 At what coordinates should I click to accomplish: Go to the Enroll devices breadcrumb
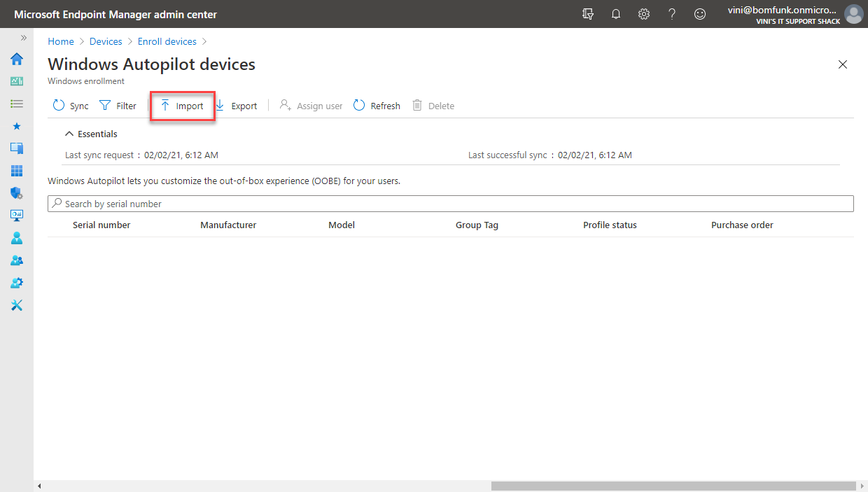coord(167,41)
